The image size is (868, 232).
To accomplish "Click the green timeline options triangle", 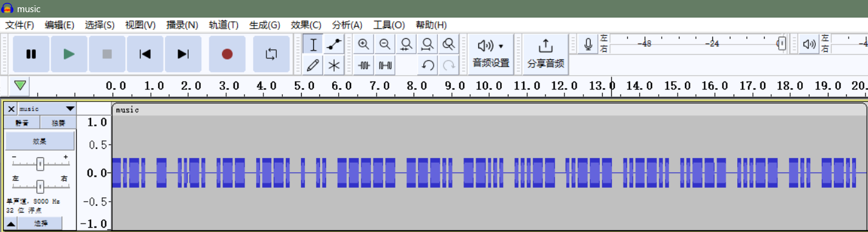I will 20,86.
